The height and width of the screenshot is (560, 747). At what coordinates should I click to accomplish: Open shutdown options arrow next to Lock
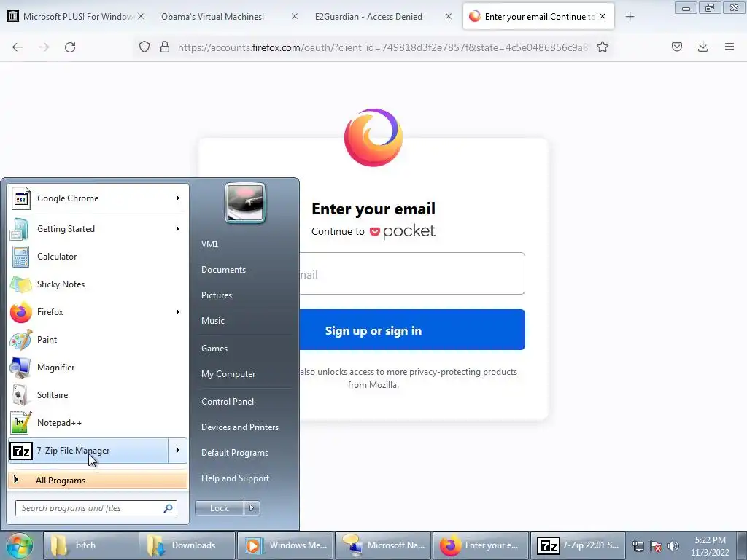point(252,508)
